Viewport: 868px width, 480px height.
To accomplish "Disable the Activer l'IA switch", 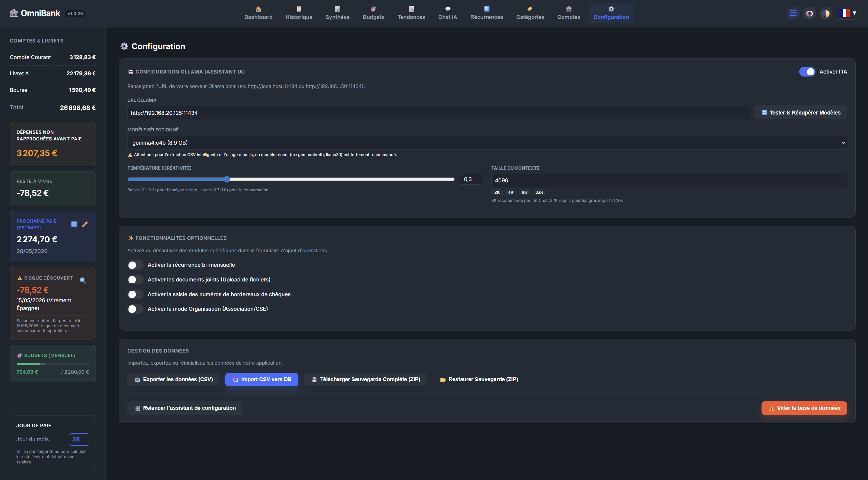I will (x=807, y=72).
